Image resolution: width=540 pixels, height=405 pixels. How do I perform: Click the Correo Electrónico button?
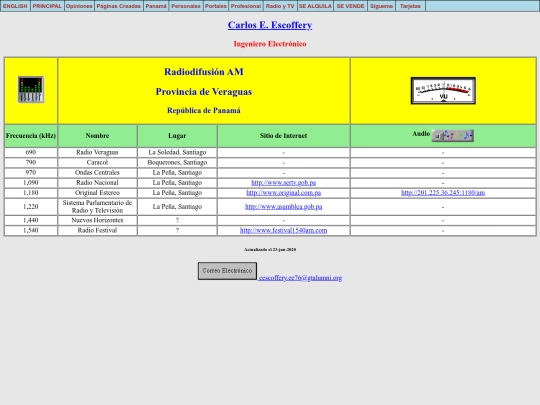(x=227, y=271)
